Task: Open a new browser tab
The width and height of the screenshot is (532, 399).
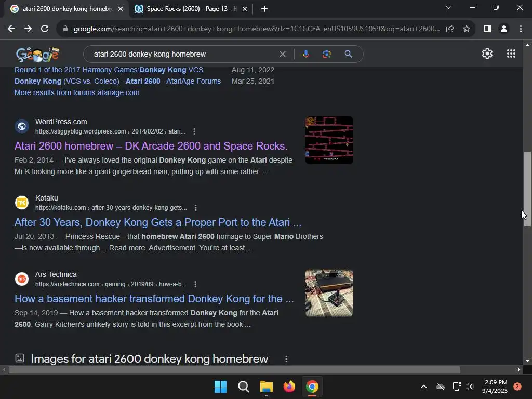Action: pos(264,9)
